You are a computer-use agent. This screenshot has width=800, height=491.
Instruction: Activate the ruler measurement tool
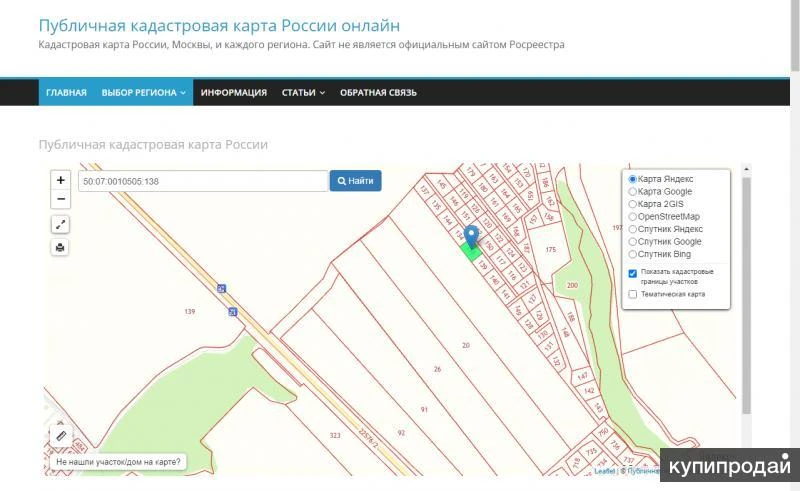pyautogui.click(x=61, y=435)
